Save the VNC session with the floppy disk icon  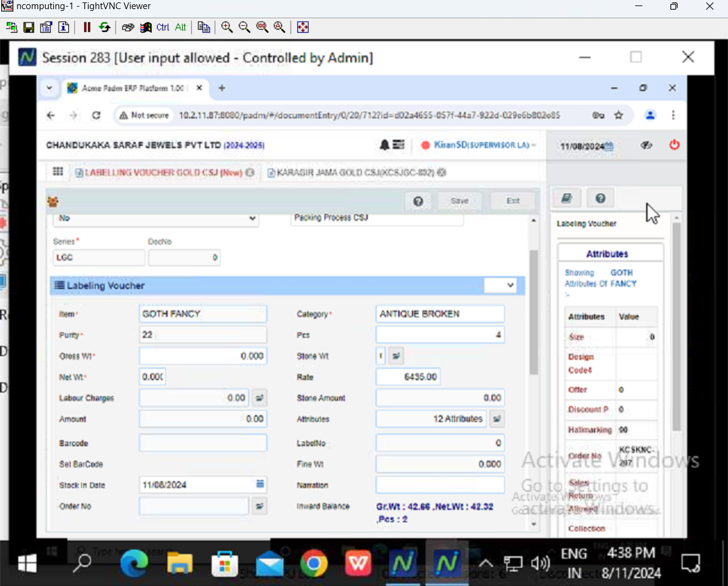29,27
